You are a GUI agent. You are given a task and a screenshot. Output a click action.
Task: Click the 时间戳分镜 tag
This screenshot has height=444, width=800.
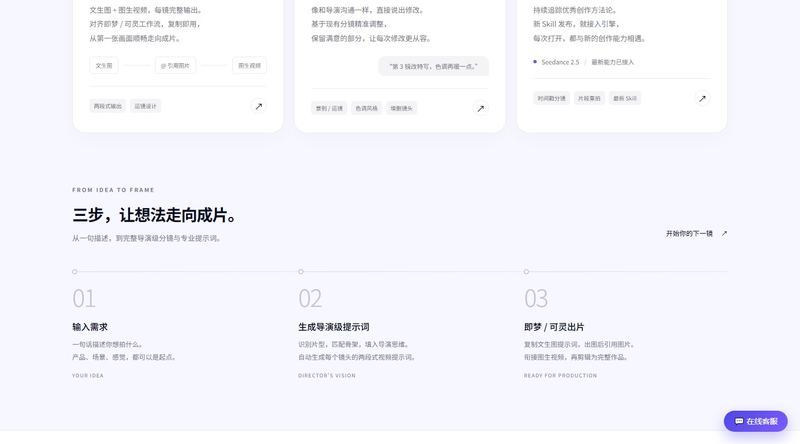point(552,98)
